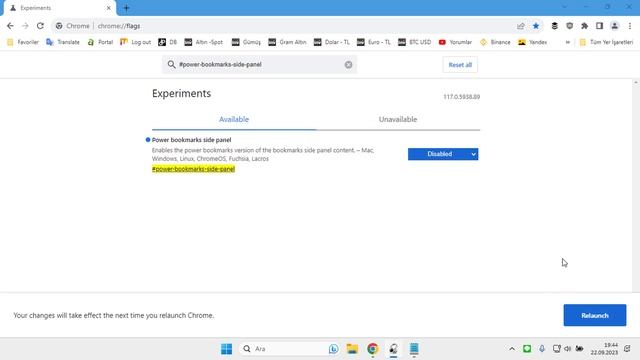Open the Portal bookmark
The image size is (640, 360).
coord(100,42)
